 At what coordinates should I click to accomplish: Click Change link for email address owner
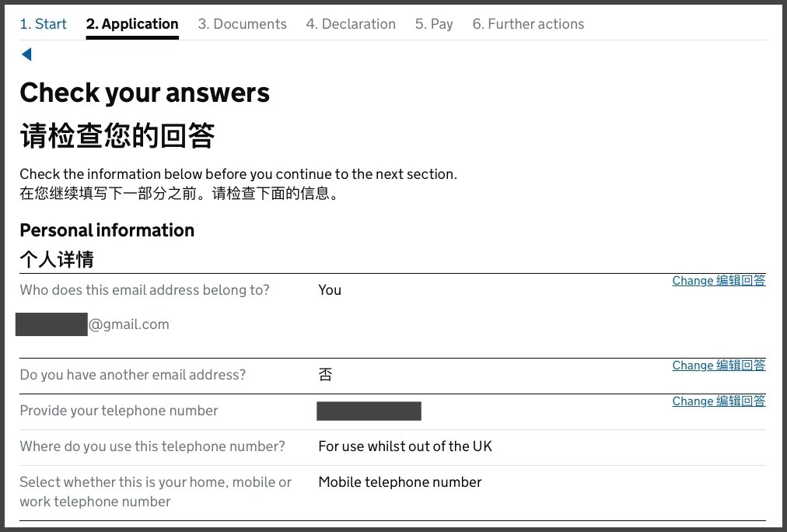pyautogui.click(x=719, y=281)
